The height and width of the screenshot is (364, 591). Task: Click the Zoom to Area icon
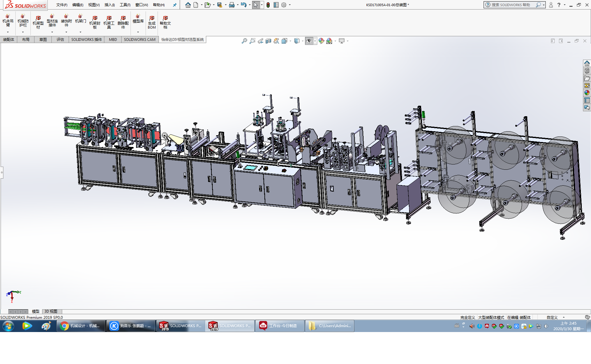click(252, 41)
